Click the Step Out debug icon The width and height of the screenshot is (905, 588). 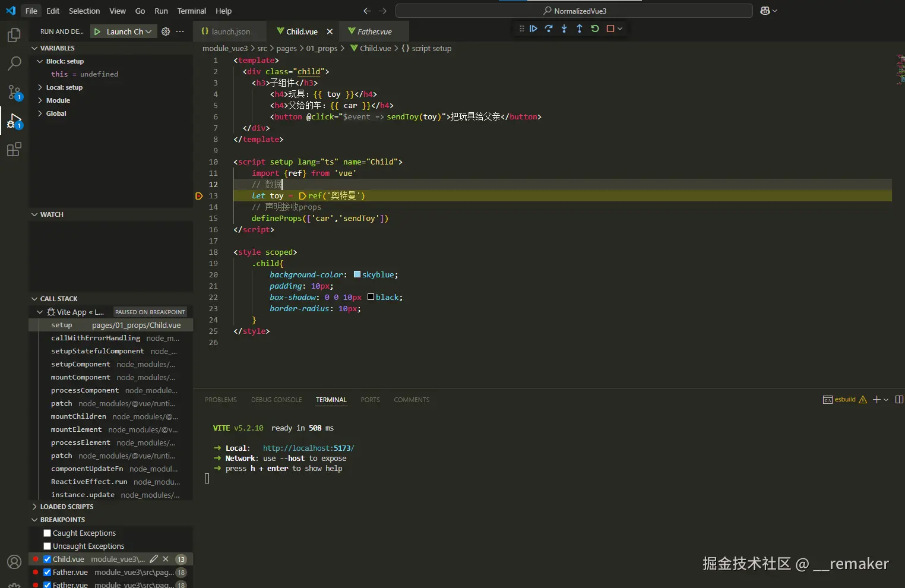click(x=580, y=29)
